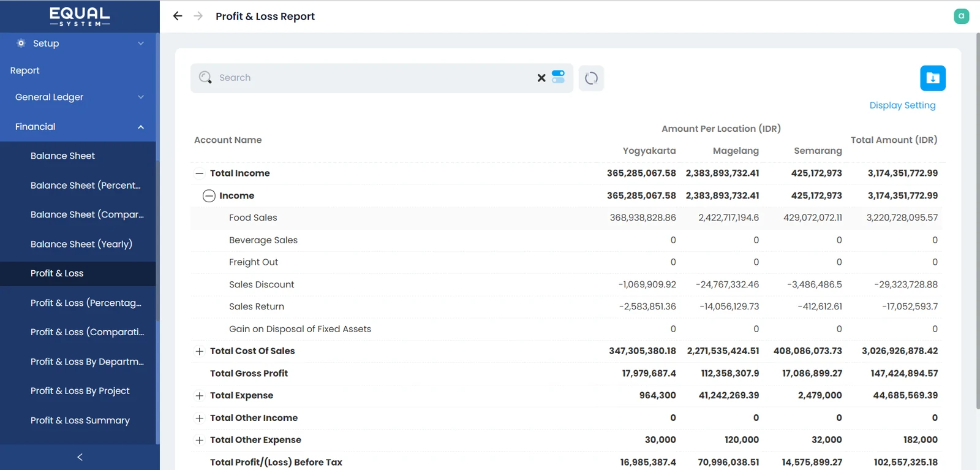Click the Freight Out row label
The width and height of the screenshot is (980, 470).
254,262
